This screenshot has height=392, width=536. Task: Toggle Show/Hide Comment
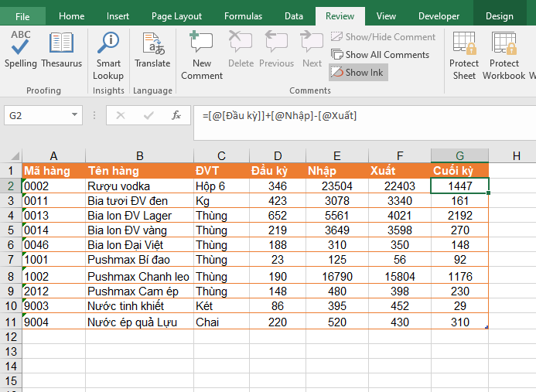[383, 36]
